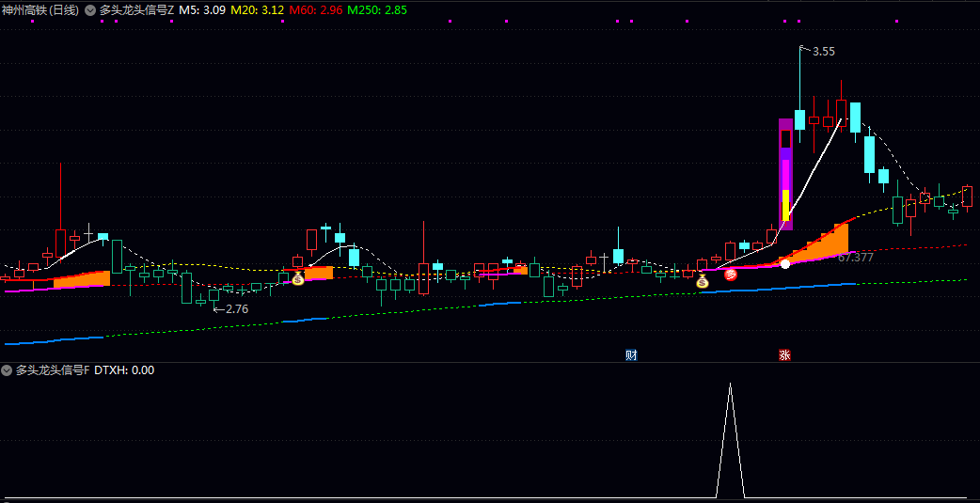980x503 pixels.
Task: Click the 神州高铁 (日线) chart title
Action: (40, 10)
